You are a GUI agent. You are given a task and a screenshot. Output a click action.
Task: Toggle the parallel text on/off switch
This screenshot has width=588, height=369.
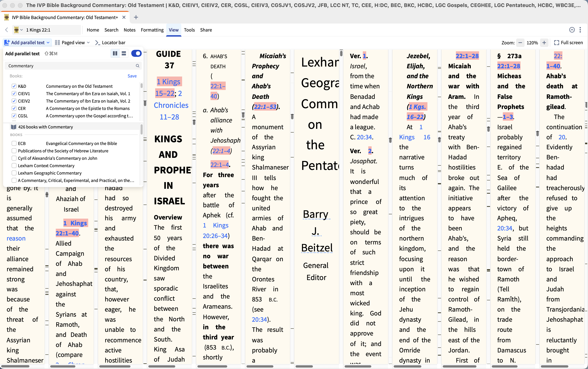pos(136,54)
